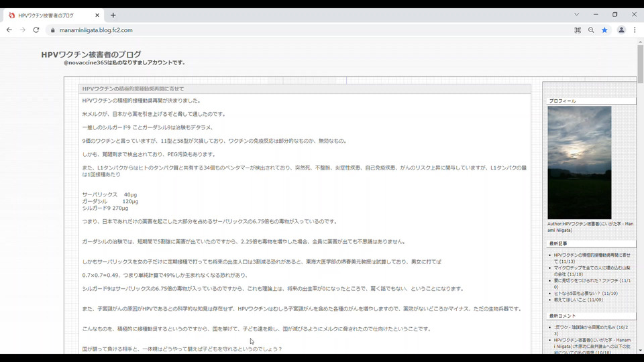Select the HPVワクチン被害者のブログ browser tab
The image size is (644, 362).
click(54, 15)
